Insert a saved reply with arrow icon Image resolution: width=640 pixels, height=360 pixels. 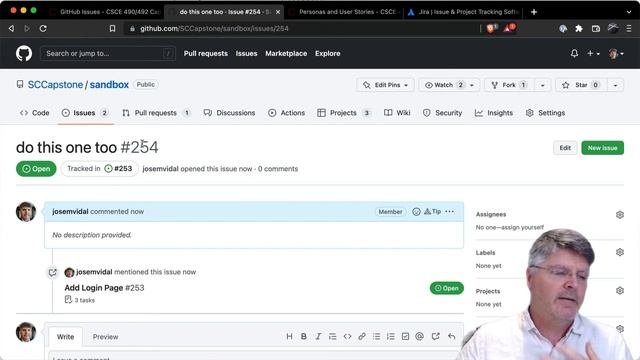coord(451,336)
